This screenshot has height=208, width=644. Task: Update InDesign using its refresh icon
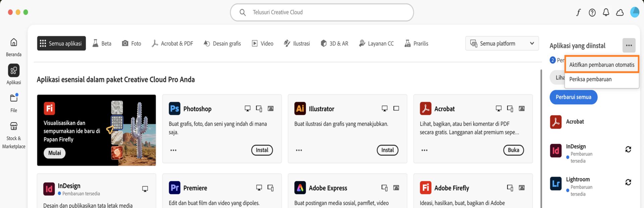[x=628, y=149]
